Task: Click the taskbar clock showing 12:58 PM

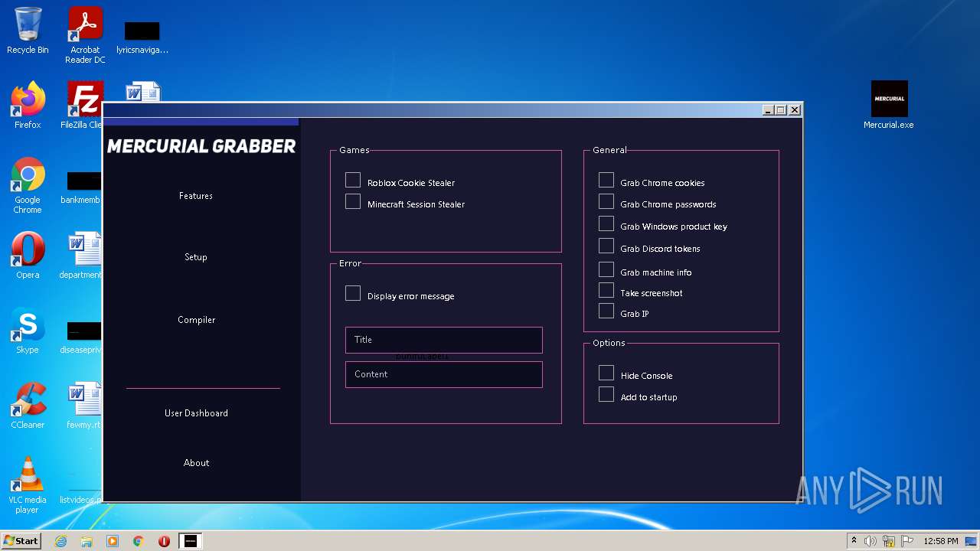Action: point(941,541)
